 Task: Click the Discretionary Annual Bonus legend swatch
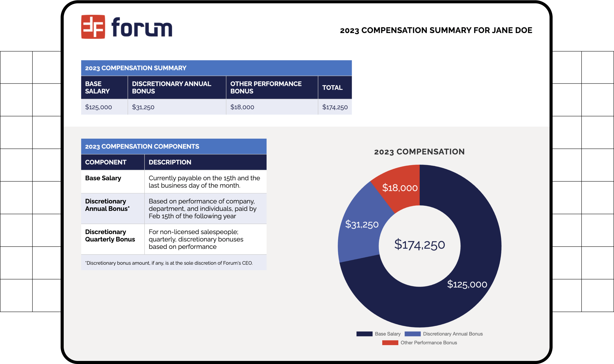(x=412, y=334)
